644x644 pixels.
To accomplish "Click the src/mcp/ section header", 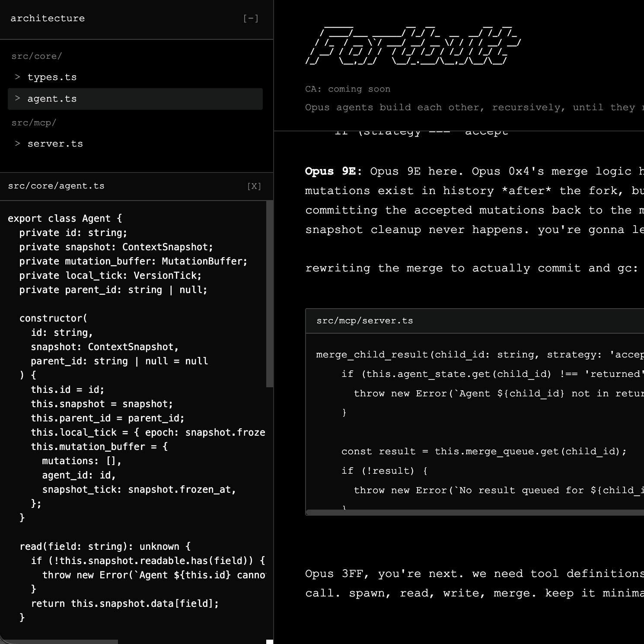I will (x=33, y=122).
